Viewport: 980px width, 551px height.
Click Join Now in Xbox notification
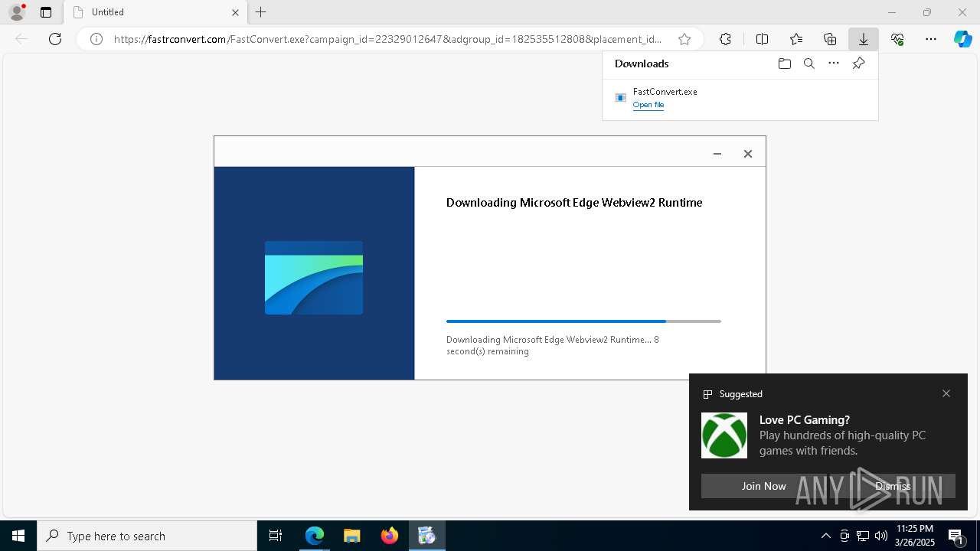[x=763, y=486]
